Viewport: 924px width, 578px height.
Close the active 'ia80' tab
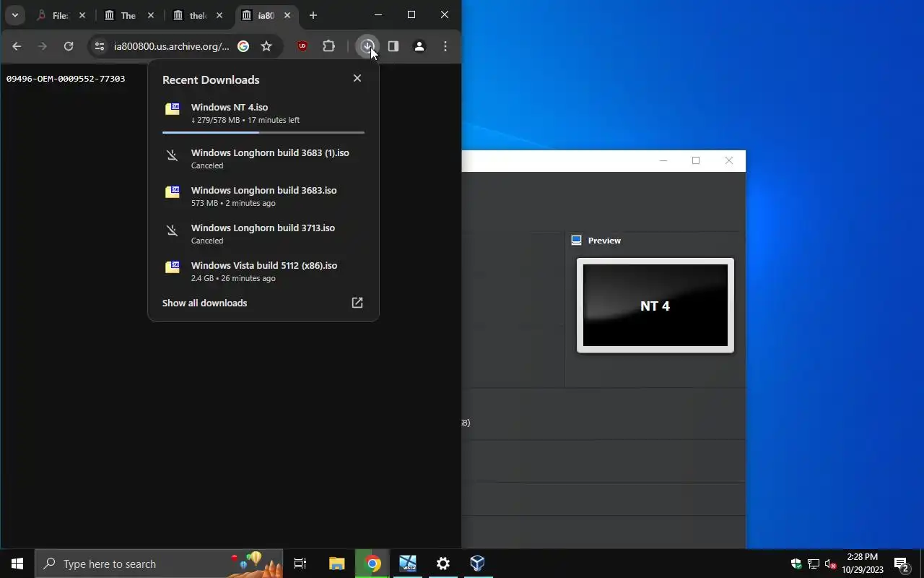287,15
